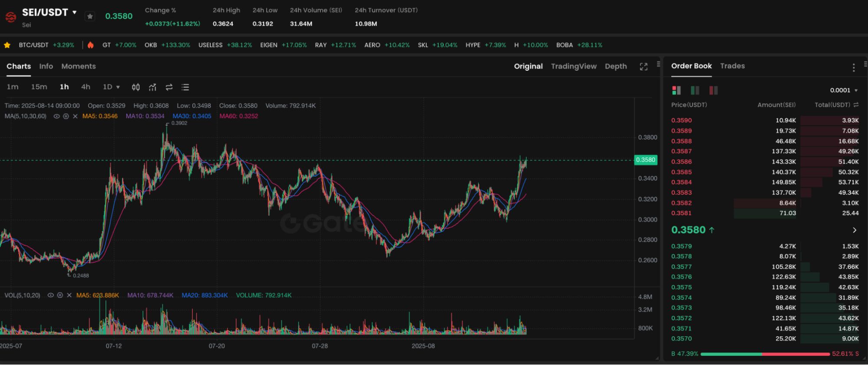Switch to the Trades tab

pos(733,66)
